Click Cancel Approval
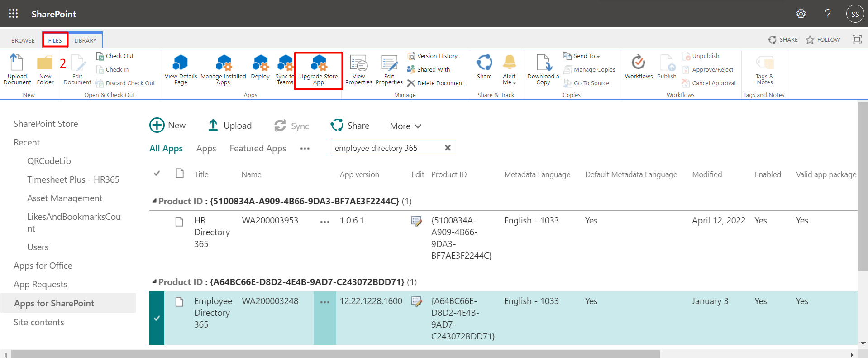This screenshot has height=358, width=868. click(709, 83)
